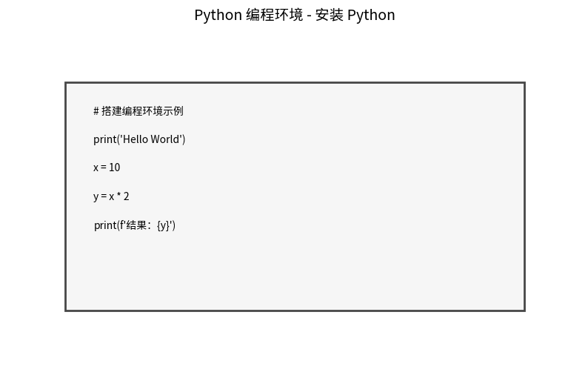Click '编程环境' in the title
The image size is (588, 375).
coord(275,16)
